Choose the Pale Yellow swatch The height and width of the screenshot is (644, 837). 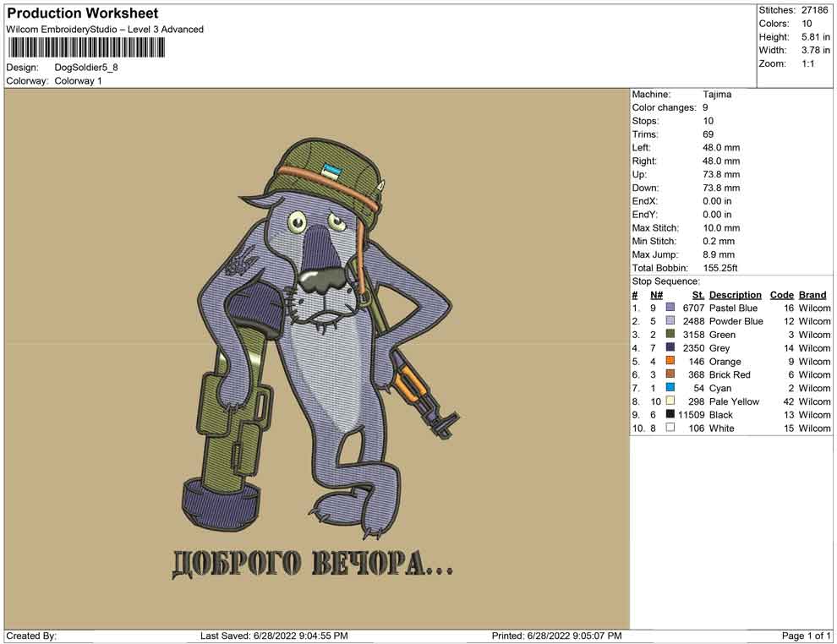click(x=670, y=401)
